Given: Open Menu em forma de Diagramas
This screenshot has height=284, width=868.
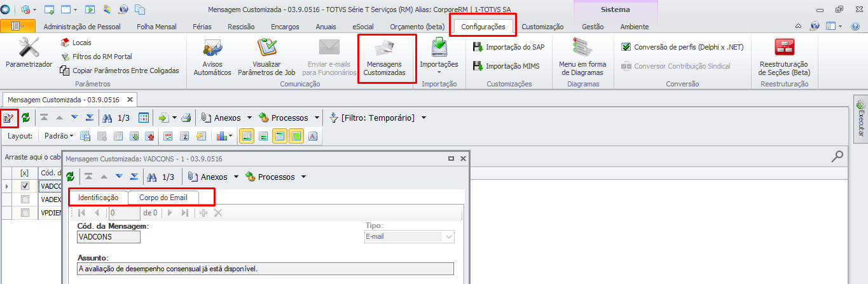Looking at the screenshot, I should coord(582,57).
